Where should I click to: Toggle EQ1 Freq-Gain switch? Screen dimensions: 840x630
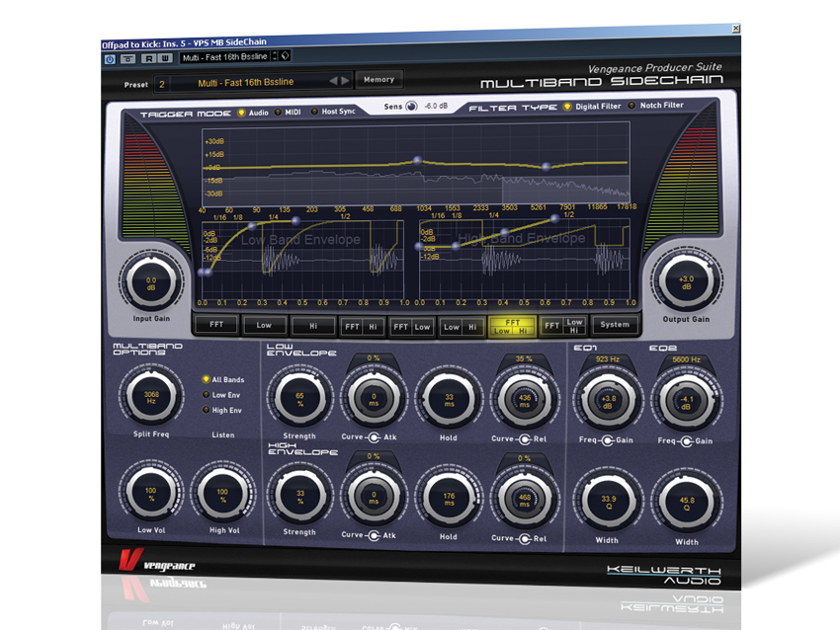607,440
